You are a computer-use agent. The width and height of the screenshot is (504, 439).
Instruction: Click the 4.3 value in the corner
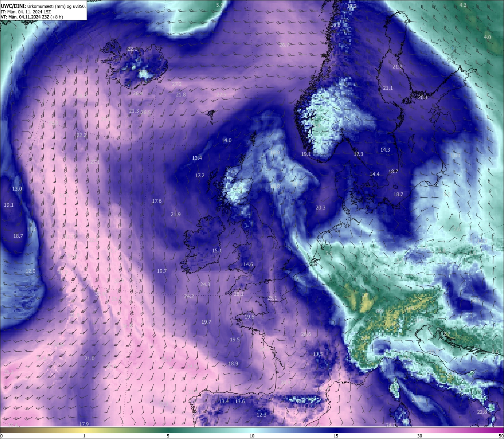tap(463, 5)
